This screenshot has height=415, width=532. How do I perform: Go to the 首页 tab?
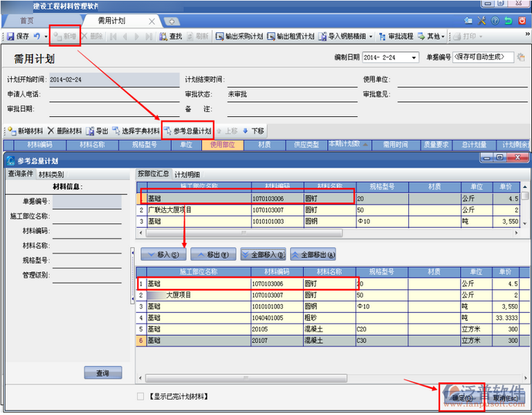click(x=27, y=21)
